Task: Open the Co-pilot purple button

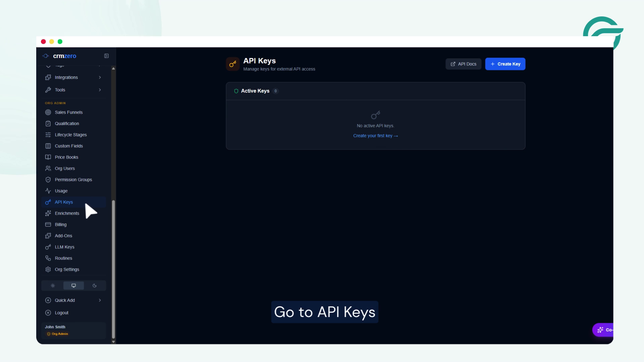Action: (603, 330)
